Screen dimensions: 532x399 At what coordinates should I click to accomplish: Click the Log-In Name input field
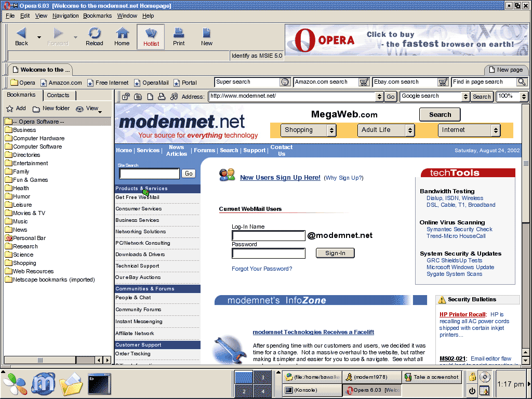tap(269, 236)
